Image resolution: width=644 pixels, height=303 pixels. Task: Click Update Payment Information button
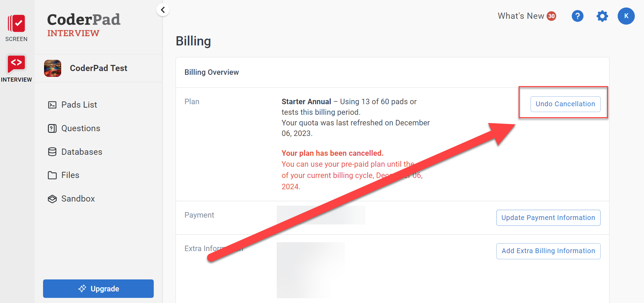548,218
